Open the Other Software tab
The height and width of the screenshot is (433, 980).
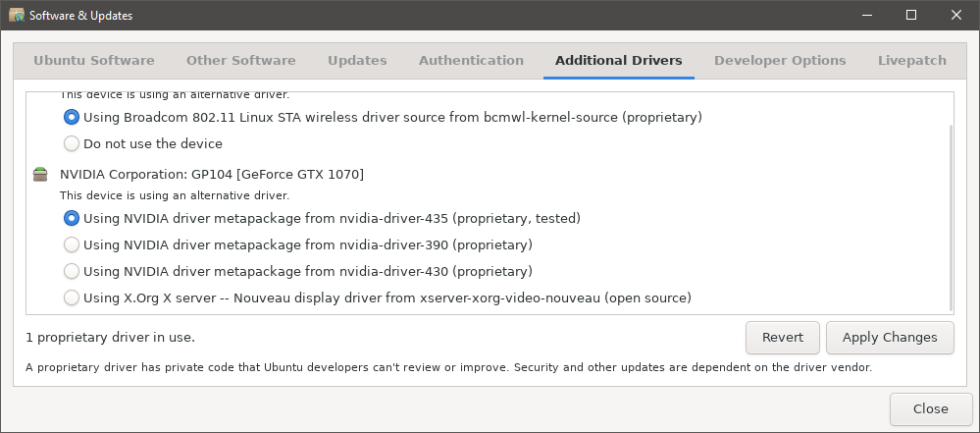click(x=240, y=61)
